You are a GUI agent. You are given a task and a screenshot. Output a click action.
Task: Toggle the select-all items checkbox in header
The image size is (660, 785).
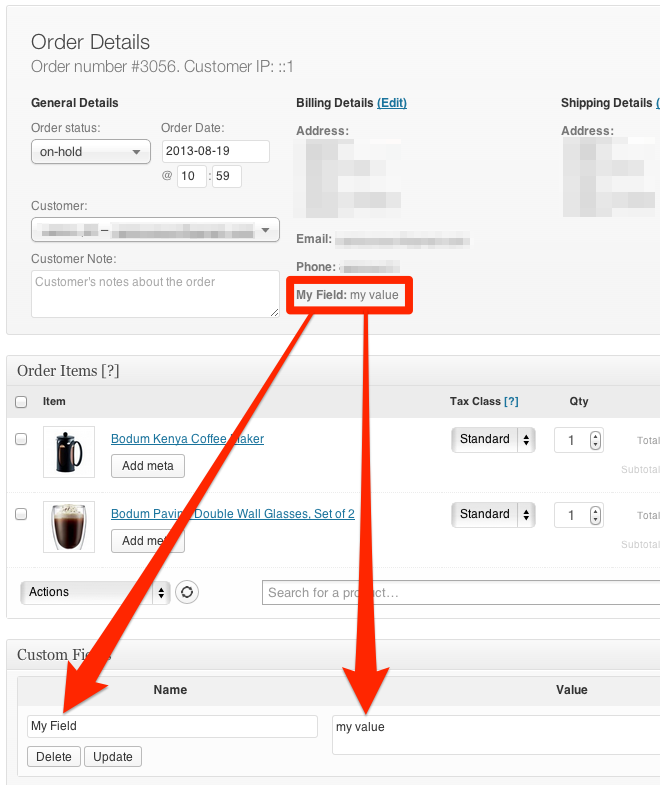coord(21,402)
